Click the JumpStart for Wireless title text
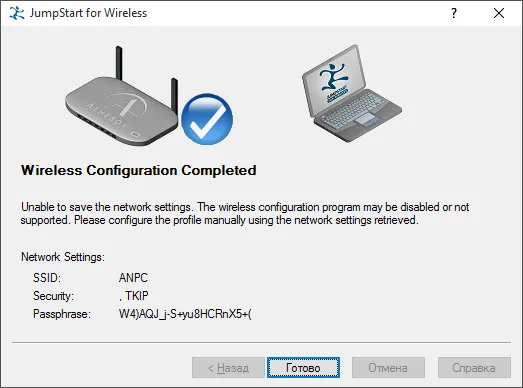Image resolution: width=523 pixels, height=388 pixels. 88,13
